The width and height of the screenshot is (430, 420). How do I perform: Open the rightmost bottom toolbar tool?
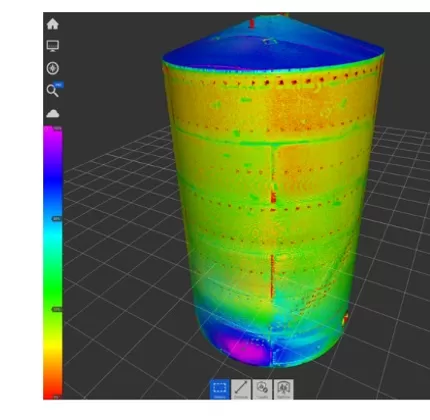tap(284, 389)
